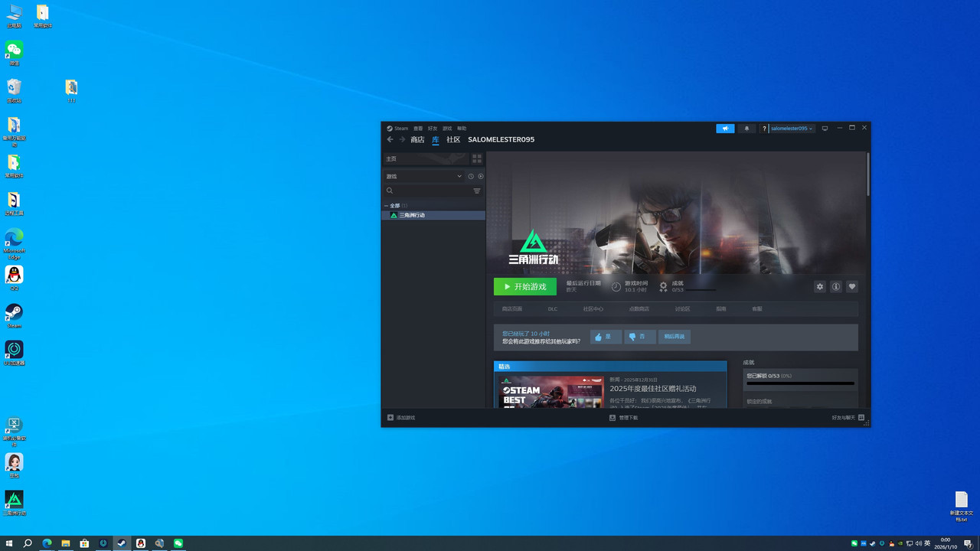
Task: Click the question mark help icon
Action: [x=764, y=129]
